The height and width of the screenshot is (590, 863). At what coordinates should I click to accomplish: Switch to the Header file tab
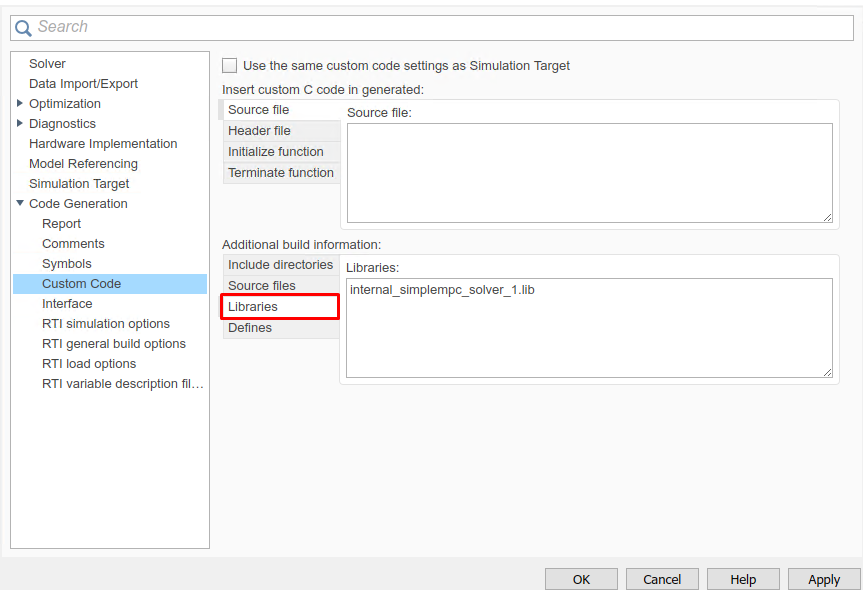(259, 131)
